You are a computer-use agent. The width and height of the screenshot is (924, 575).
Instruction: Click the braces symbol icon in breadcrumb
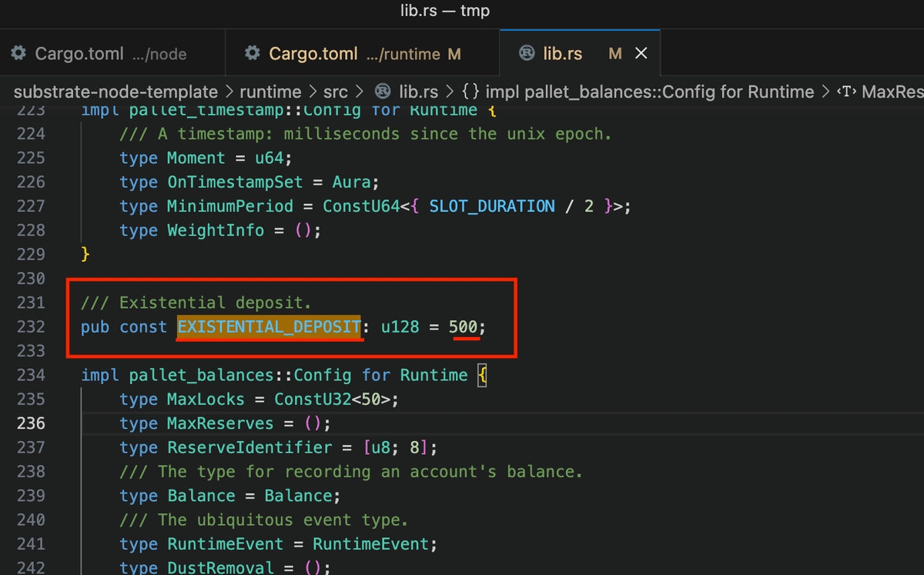point(470,92)
